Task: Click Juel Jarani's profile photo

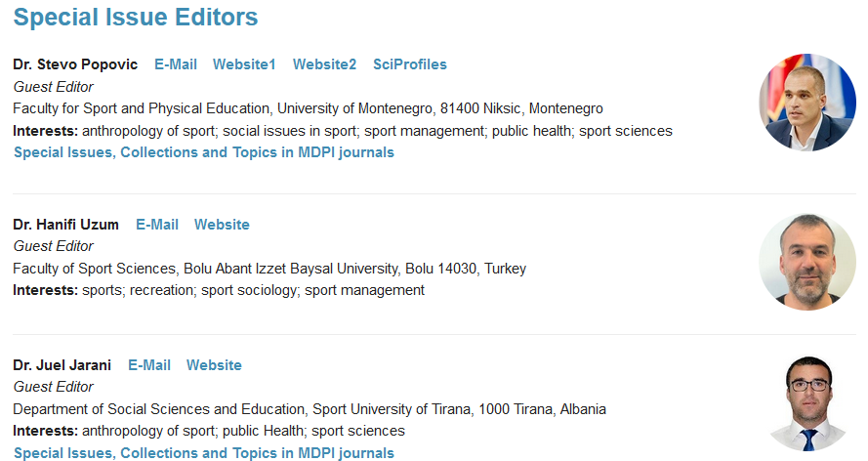Action: 808,403
